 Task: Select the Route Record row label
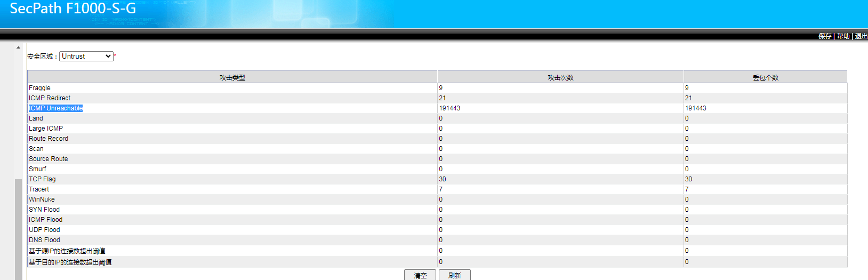[49, 139]
